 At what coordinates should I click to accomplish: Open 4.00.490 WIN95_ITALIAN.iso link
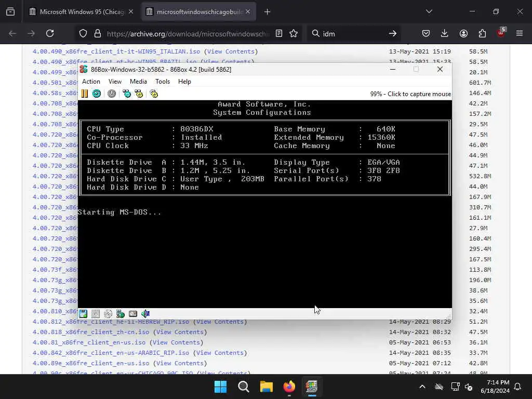pyautogui.click(x=116, y=51)
